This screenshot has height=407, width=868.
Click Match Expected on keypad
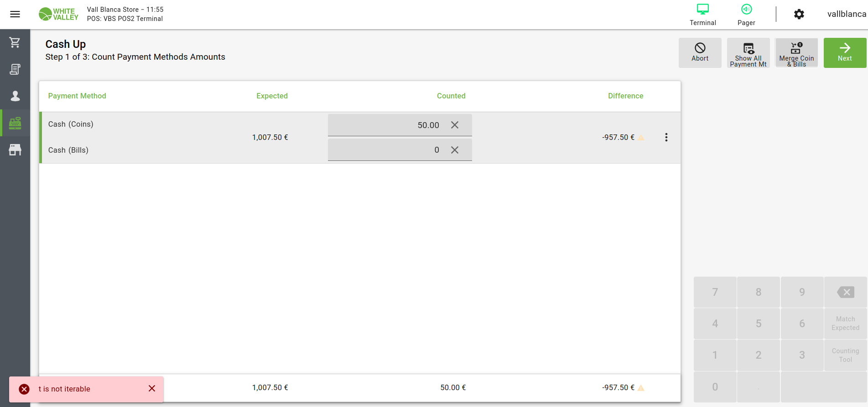[x=846, y=324]
